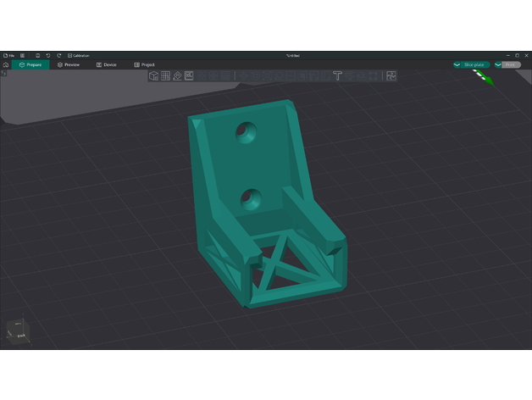Select the Text shape tool
Screen dimensions: 532x400
pos(337,76)
